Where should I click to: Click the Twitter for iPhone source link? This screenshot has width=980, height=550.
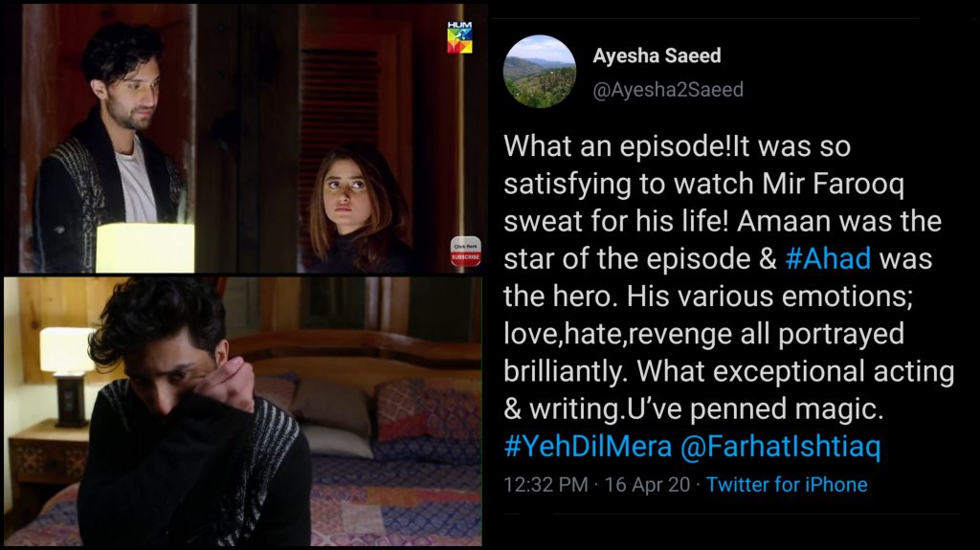click(787, 484)
